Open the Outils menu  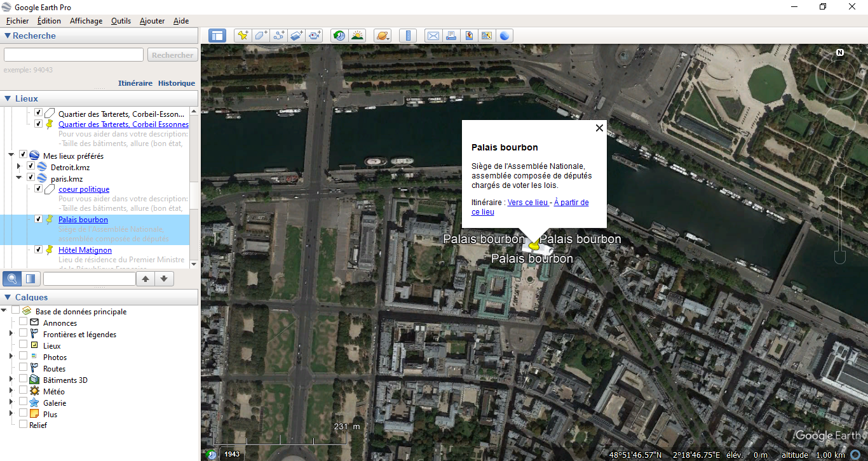(121, 21)
